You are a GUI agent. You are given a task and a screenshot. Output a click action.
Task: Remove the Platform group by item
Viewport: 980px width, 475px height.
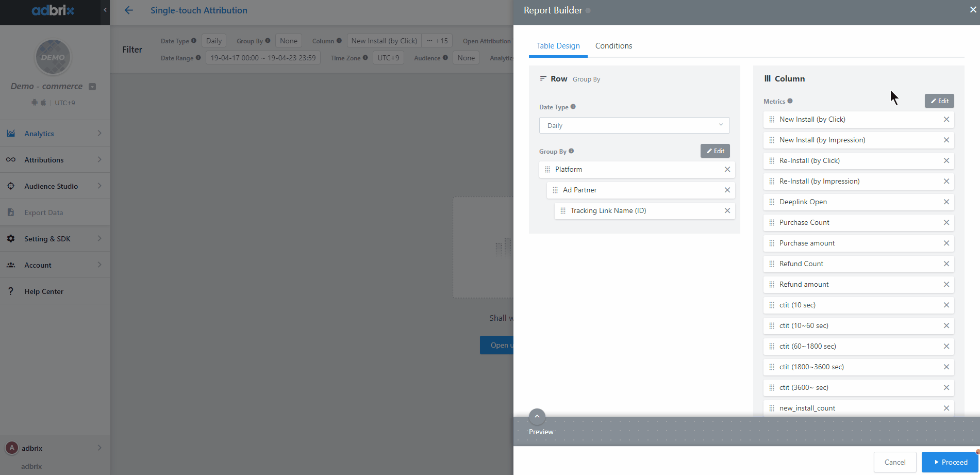[x=727, y=169]
